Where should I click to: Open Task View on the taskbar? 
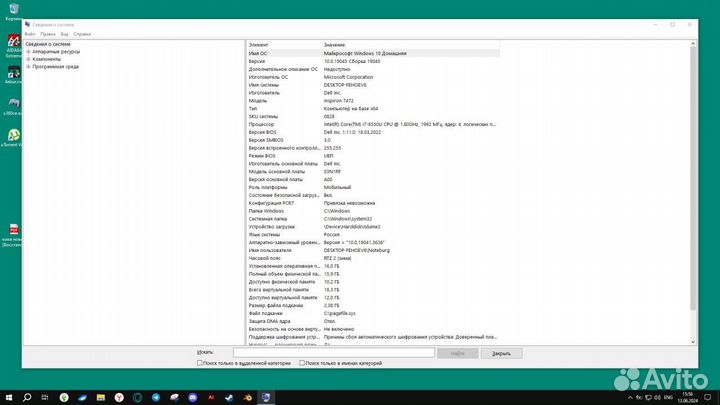coord(45,397)
